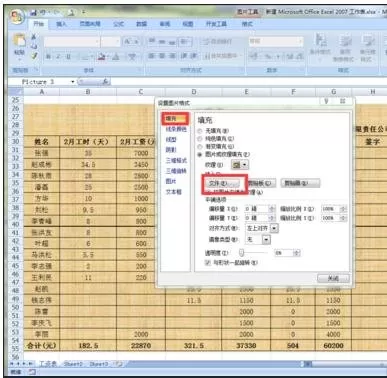
Task: Click the Insert Function fx icon
Action: 105,81
